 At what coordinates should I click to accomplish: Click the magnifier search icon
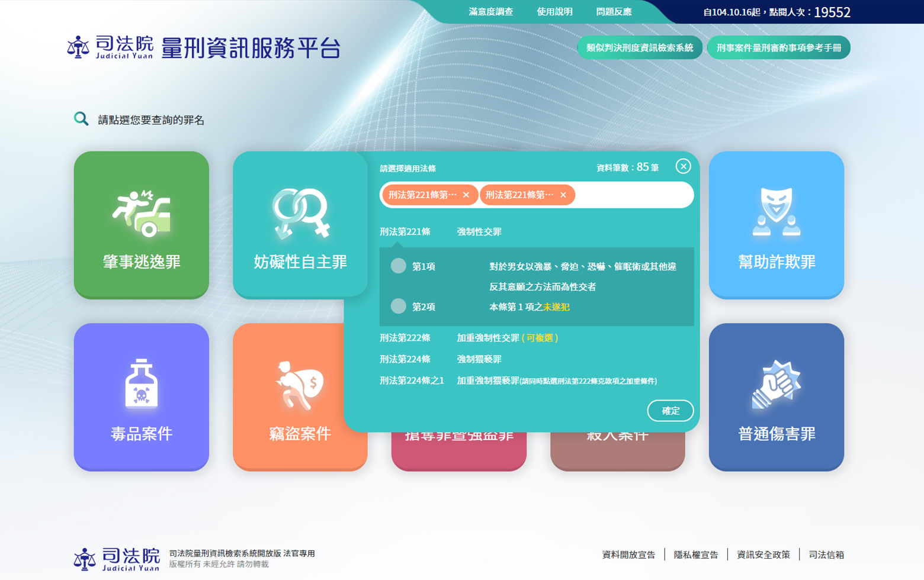point(81,119)
